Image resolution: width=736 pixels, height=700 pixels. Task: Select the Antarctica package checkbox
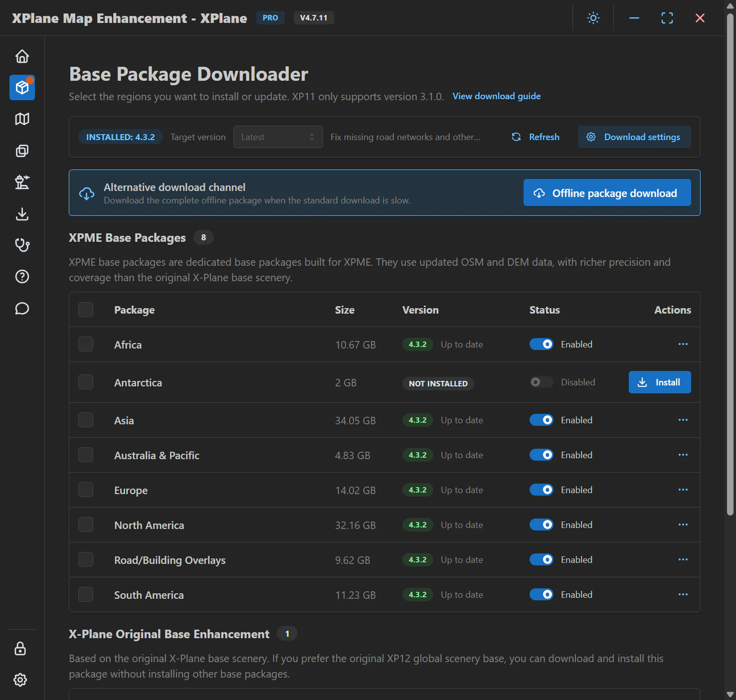coord(86,382)
